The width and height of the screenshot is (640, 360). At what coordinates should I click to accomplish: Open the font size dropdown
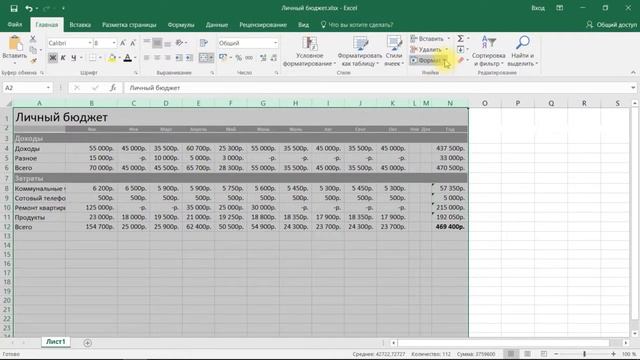point(114,43)
